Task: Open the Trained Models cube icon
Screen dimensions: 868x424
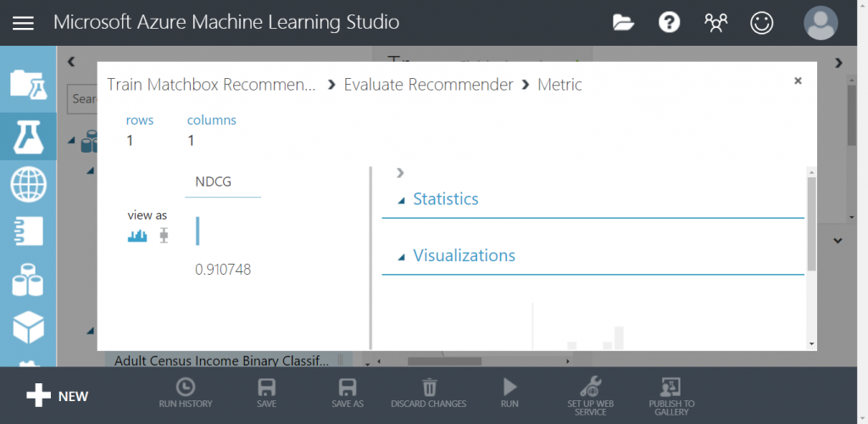Action: [x=28, y=326]
